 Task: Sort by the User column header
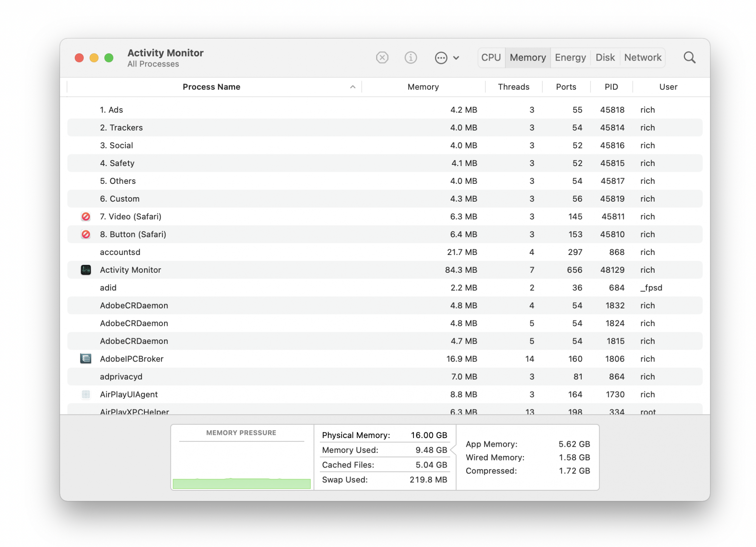coord(668,87)
